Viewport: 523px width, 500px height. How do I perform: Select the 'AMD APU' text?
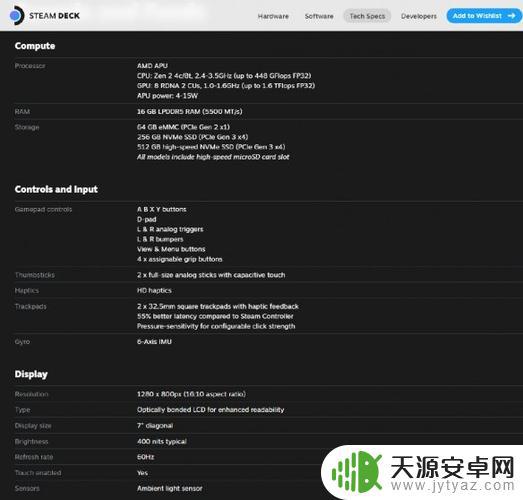tap(152, 66)
